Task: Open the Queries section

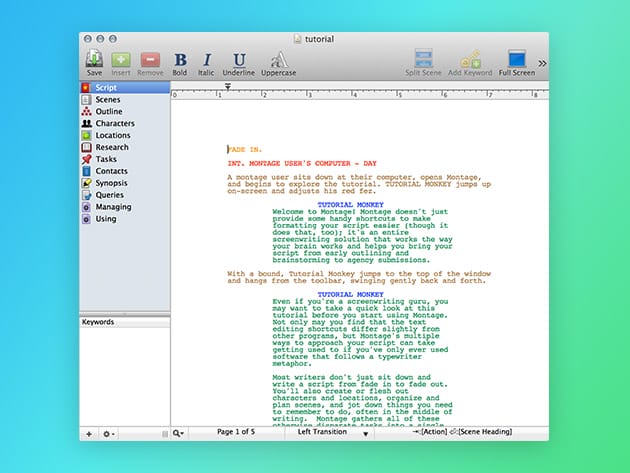Action: [x=125, y=195]
